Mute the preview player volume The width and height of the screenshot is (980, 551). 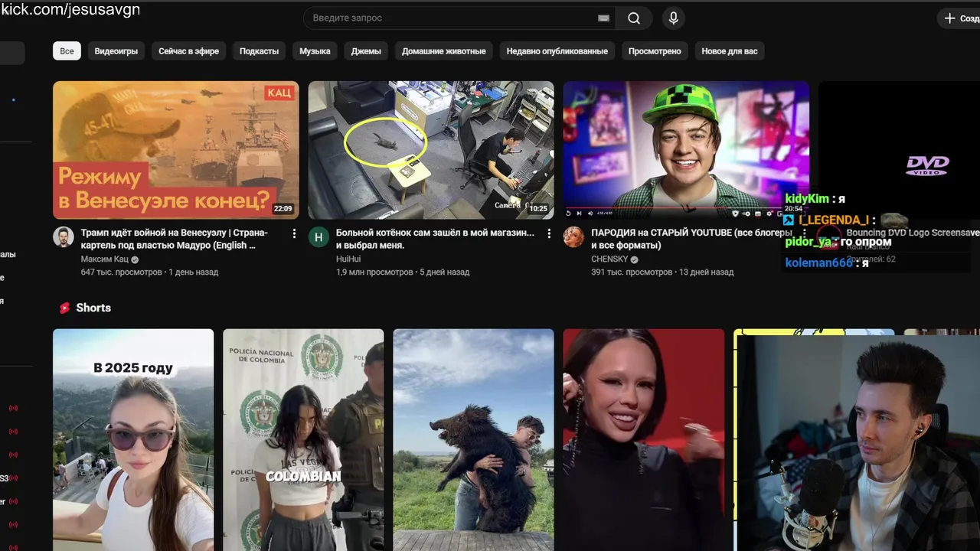[x=590, y=214]
